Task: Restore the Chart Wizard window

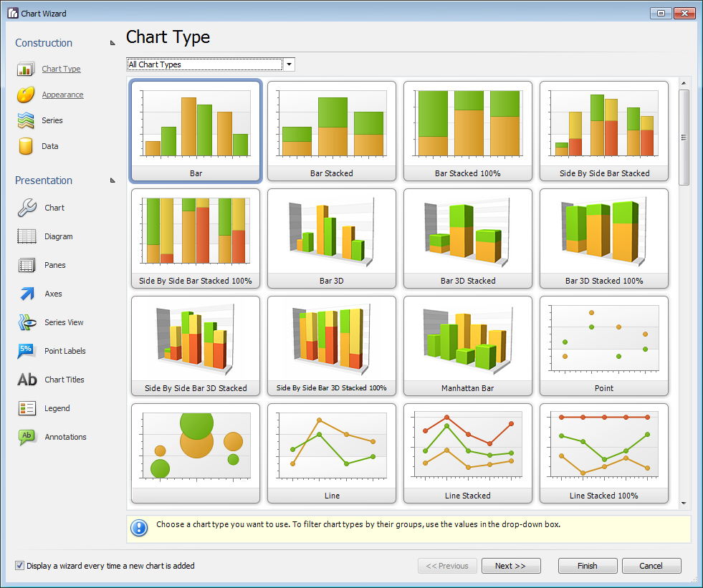Action: click(x=661, y=13)
